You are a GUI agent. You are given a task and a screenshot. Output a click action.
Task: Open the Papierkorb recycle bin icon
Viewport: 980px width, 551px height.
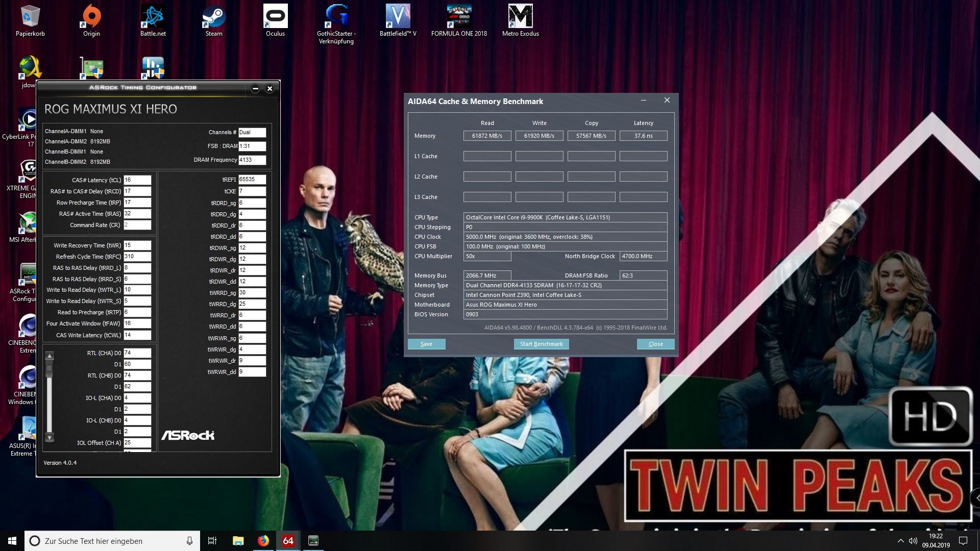point(30,20)
